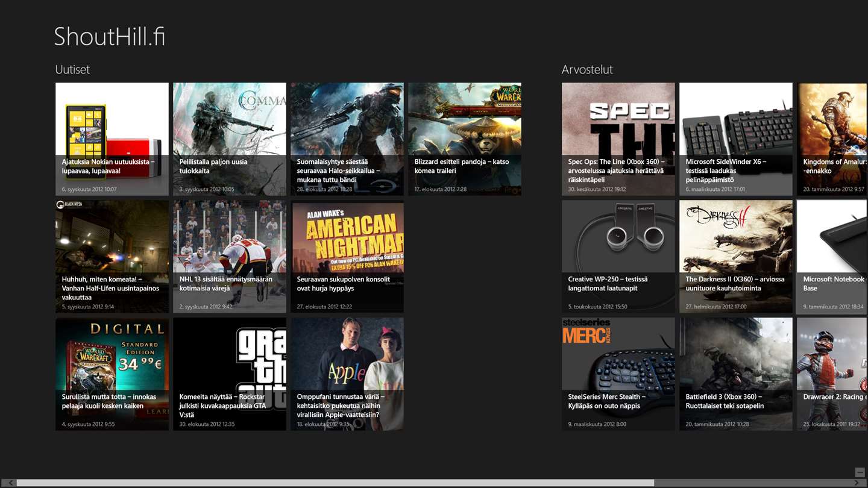Open the Uutiset section header

(72, 69)
